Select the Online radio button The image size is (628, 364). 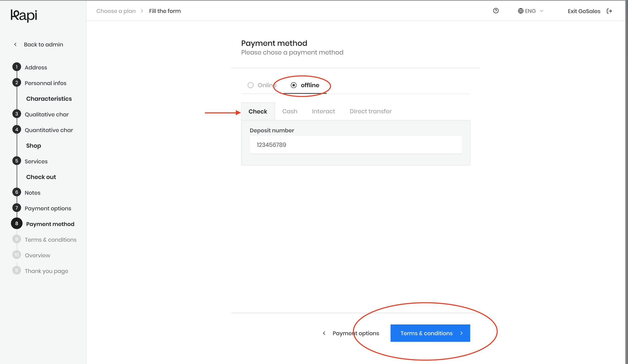point(251,85)
